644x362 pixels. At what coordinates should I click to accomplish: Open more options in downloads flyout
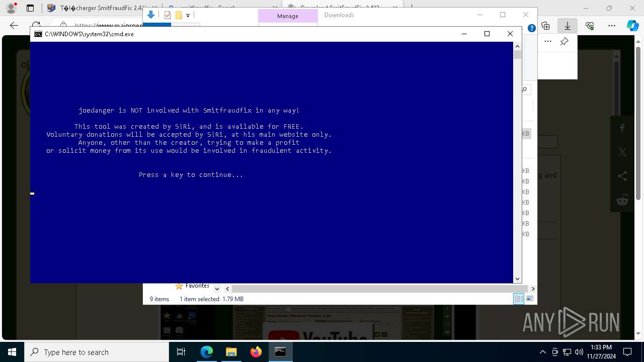[x=548, y=42]
